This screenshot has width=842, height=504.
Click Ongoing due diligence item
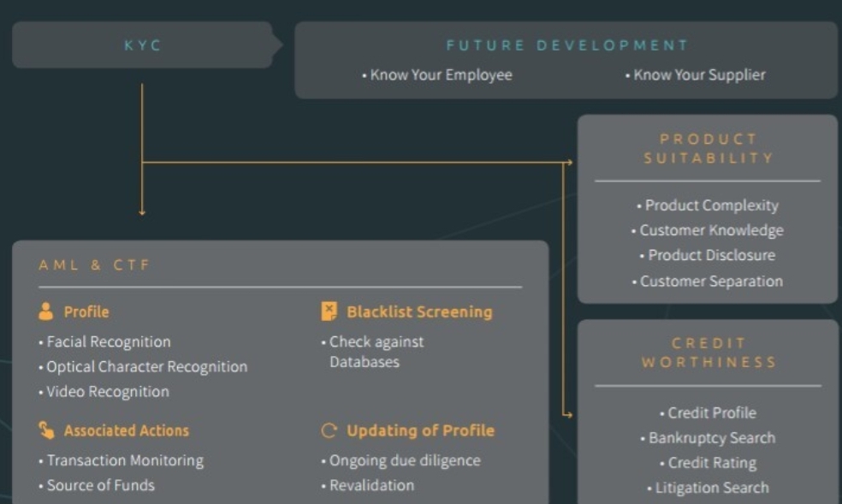401,460
